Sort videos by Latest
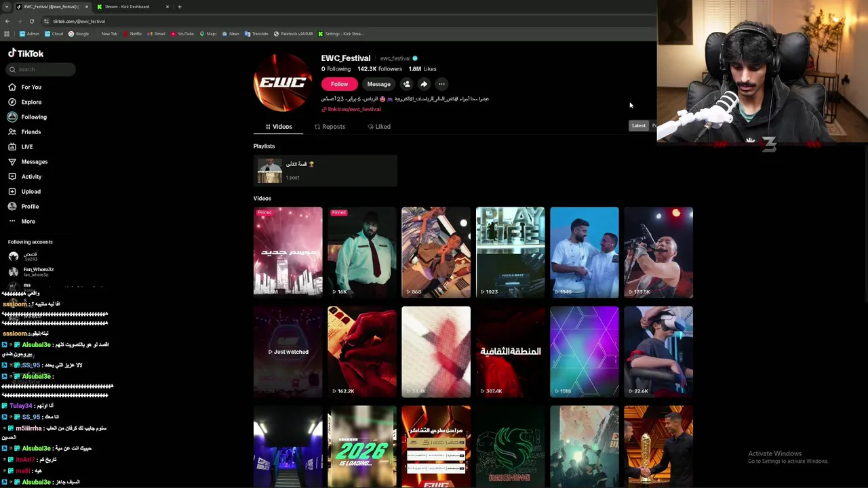The width and height of the screenshot is (868, 488). coord(639,125)
